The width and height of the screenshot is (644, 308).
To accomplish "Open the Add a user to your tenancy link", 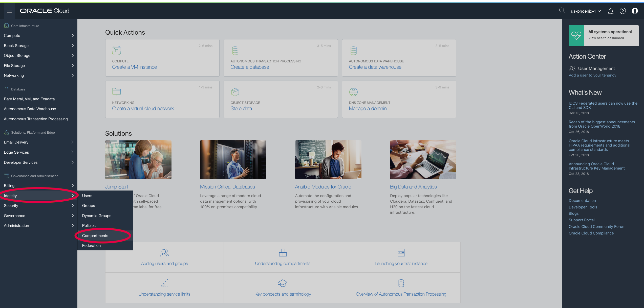I will 592,75.
